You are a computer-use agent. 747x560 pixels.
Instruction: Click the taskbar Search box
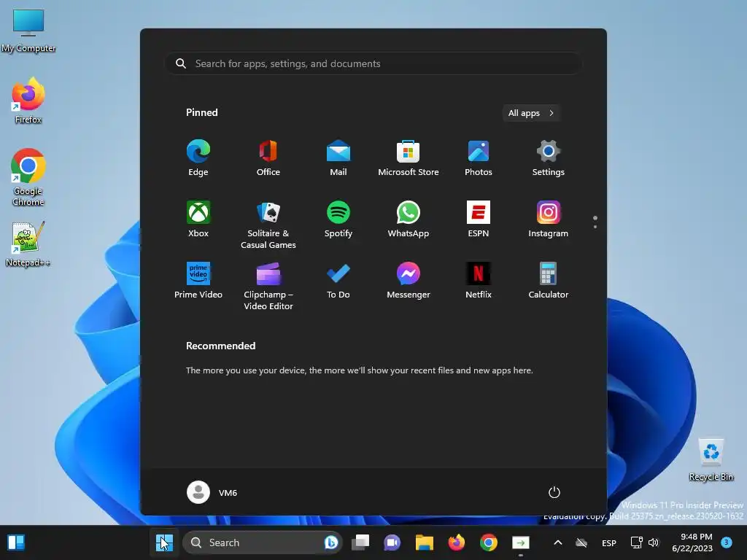coord(263,542)
